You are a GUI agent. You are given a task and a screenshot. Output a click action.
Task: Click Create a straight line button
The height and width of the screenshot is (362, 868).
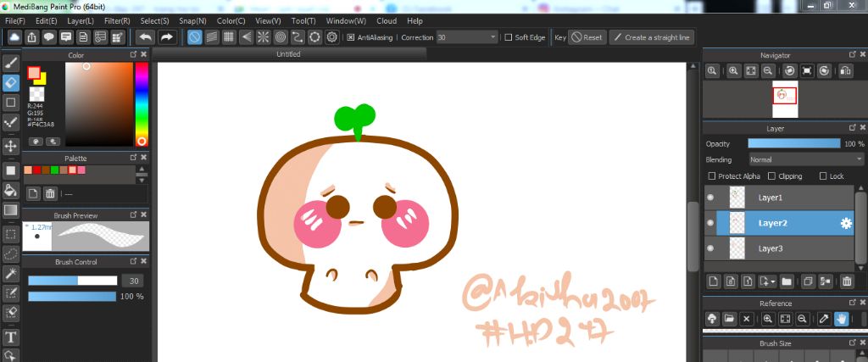tap(652, 37)
